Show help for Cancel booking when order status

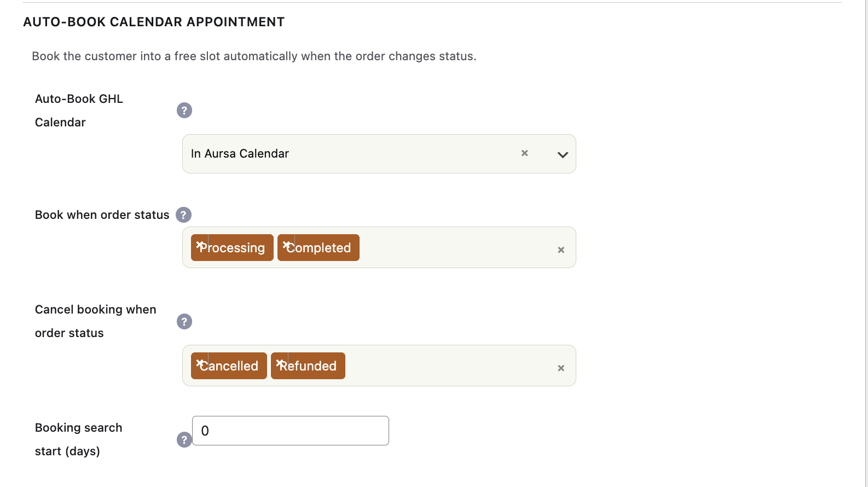(184, 322)
